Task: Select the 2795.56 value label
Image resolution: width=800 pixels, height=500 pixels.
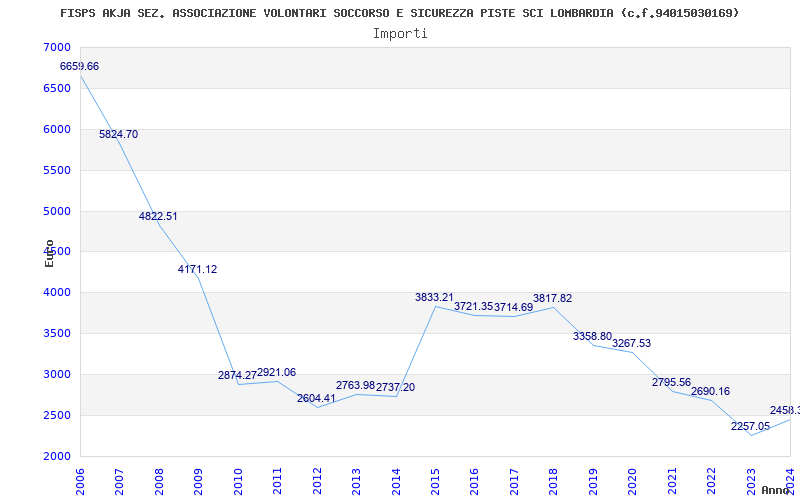Action: coord(671,382)
